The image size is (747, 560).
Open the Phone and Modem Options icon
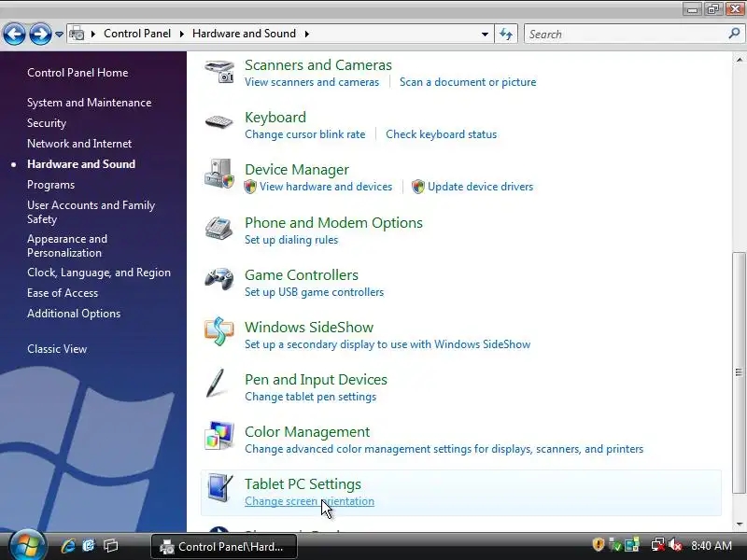[218, 228]
